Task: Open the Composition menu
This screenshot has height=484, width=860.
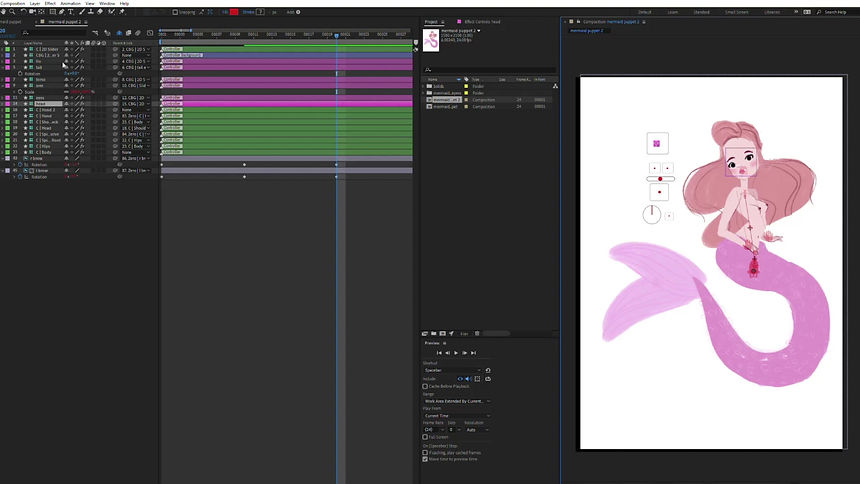Action: [x=12, y=3]
